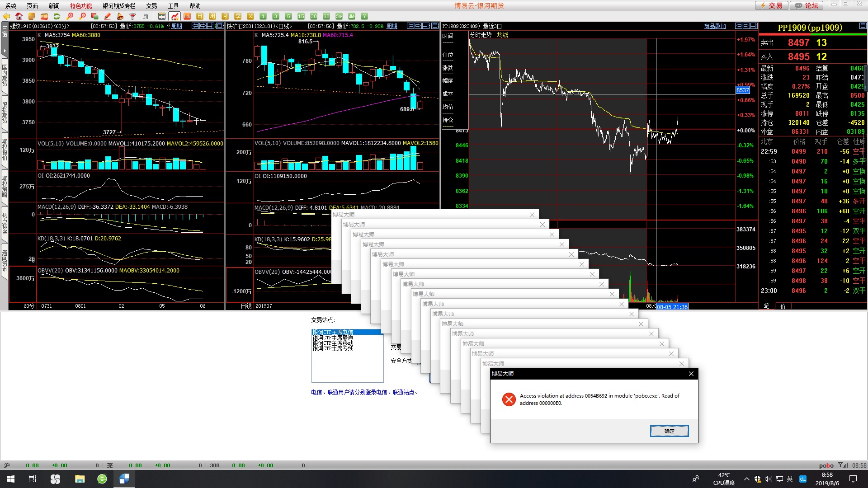Viewport: 868px width, 488px height.
Task: Select the weekly 周 period button
Action: (212, 16)
